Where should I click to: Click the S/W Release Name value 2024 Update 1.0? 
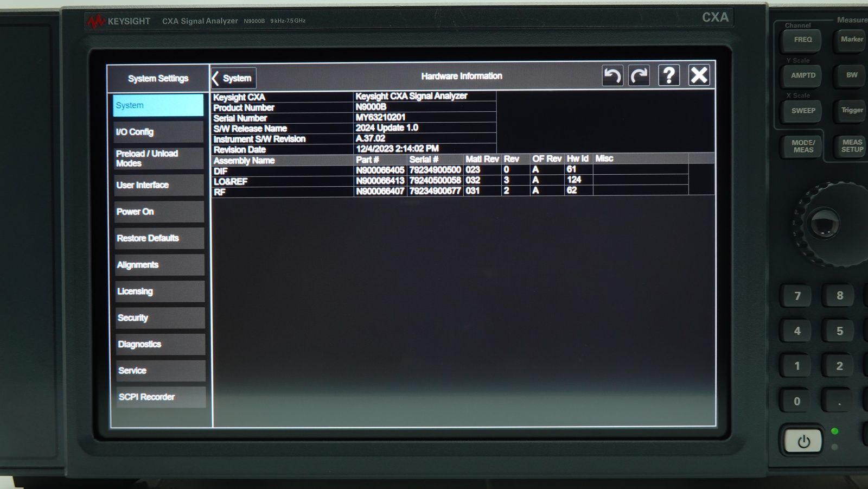click(x=387, y=128)
